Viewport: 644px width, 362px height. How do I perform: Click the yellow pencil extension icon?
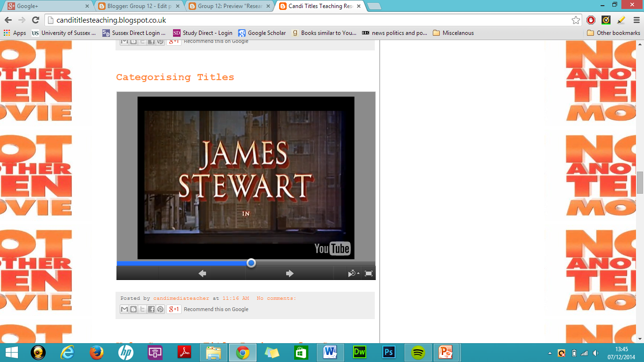(621, 20)
